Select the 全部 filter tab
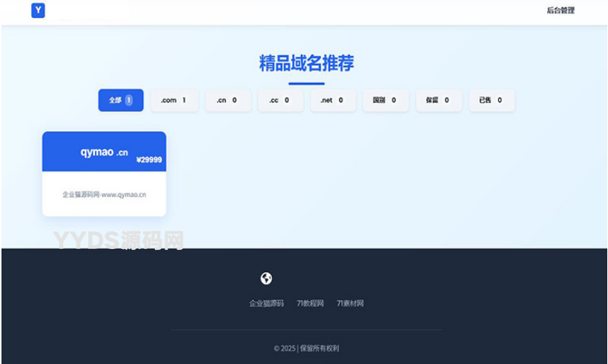The image size is (608, 364). 121,100
